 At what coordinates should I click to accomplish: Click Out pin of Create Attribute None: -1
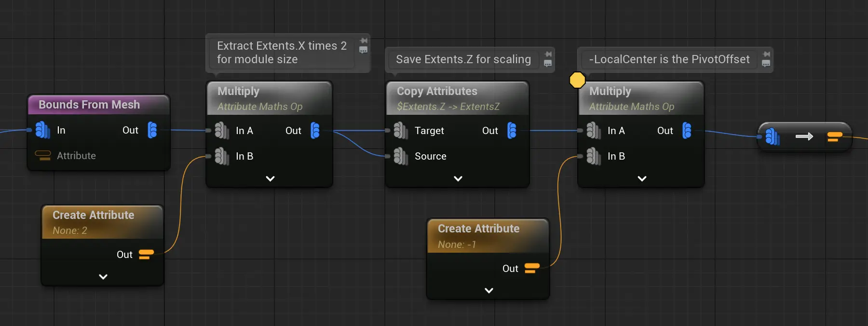tap(531, 268)
